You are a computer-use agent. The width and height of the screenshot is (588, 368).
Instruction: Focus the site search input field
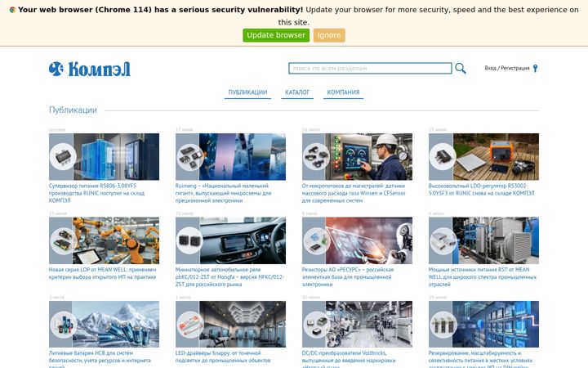[370, 69]
